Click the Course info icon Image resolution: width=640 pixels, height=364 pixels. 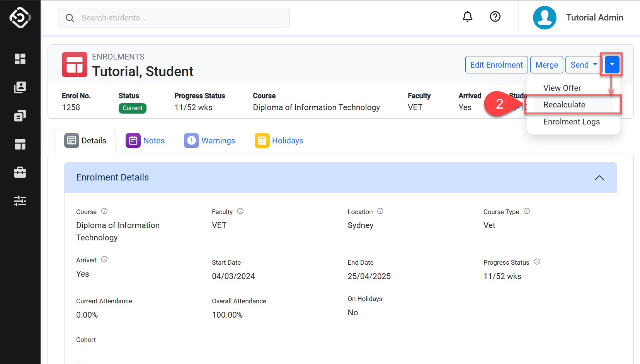tap(104, 211)
